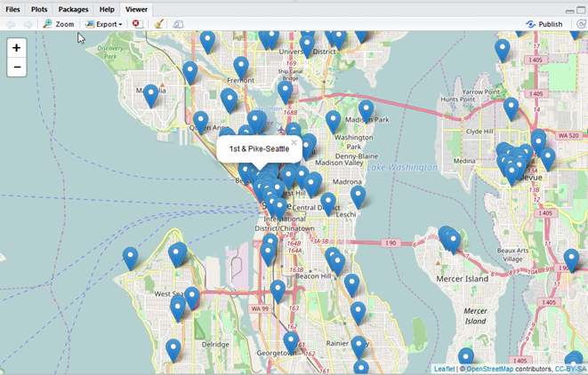Zoom in the map with plus button
The image size is (588, 375).
(x=17, y=48)
